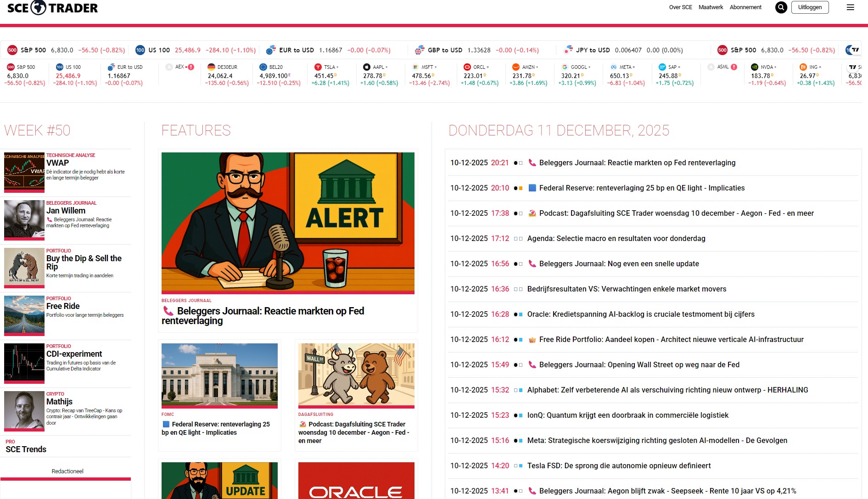The image size is (868, 499).
Task: Click the crown icon before Free Ride Portfolio headline
Action: pyautogui.click(x=532, y=339)
